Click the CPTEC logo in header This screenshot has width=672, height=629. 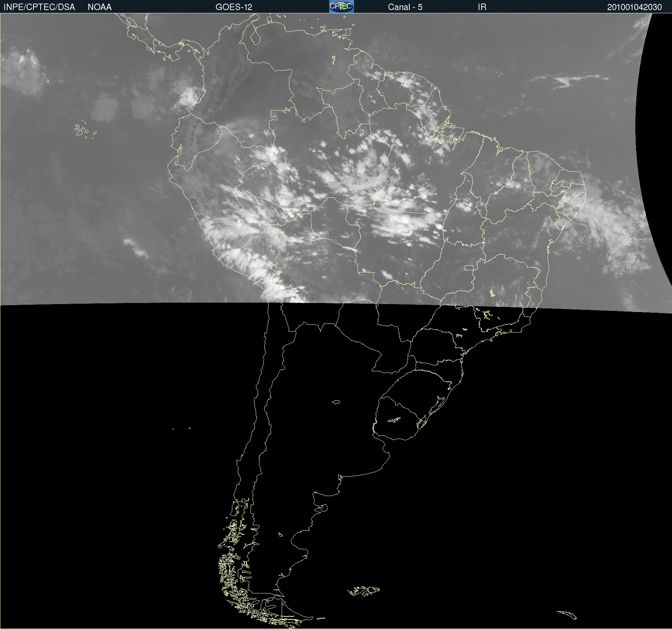click(x=341, y=6)
